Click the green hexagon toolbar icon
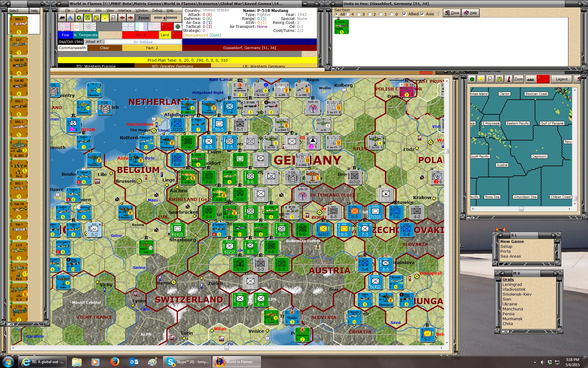Screen dimensions: 588x368 (x=79, y=18)
